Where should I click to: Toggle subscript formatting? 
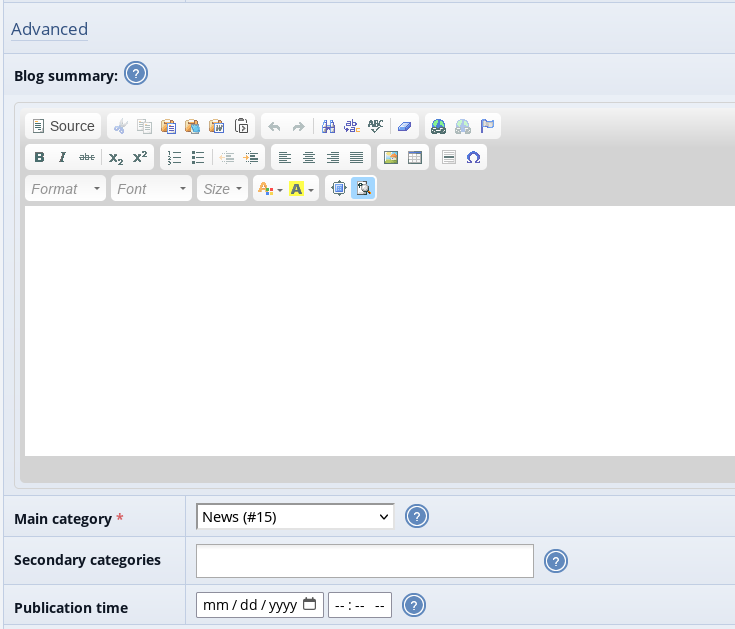[x=116, y=157]
